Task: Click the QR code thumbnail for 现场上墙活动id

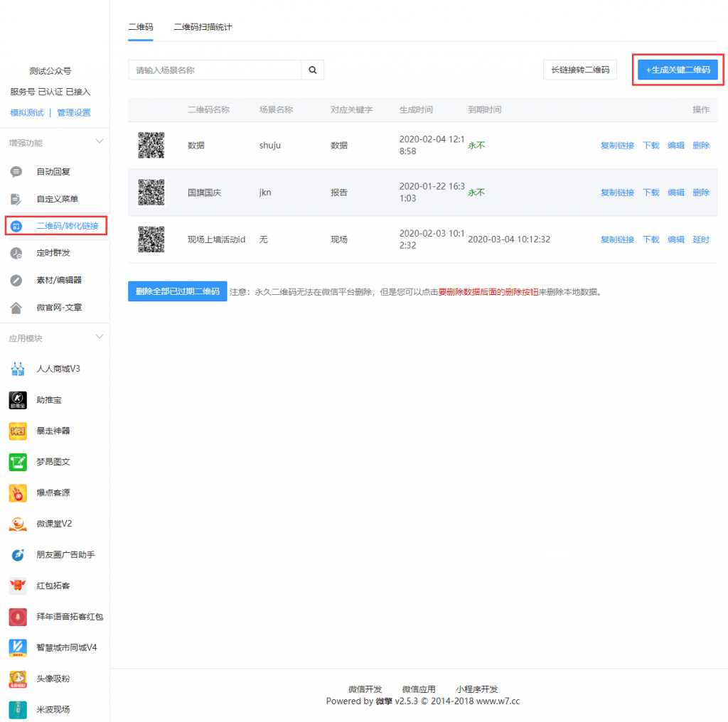Action: (151, 239)
